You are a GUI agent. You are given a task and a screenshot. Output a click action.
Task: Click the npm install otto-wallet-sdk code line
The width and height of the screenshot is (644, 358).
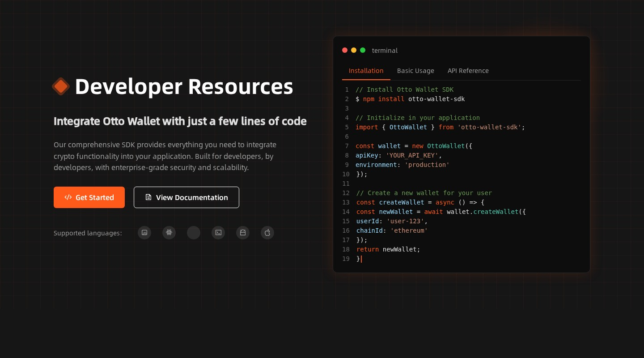[410, 99]
